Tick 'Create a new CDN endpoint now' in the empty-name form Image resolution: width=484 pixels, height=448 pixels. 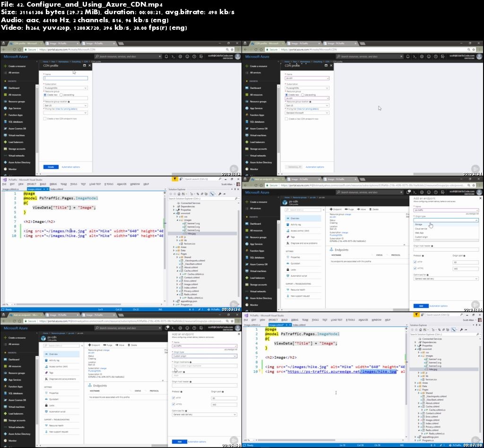45,119
